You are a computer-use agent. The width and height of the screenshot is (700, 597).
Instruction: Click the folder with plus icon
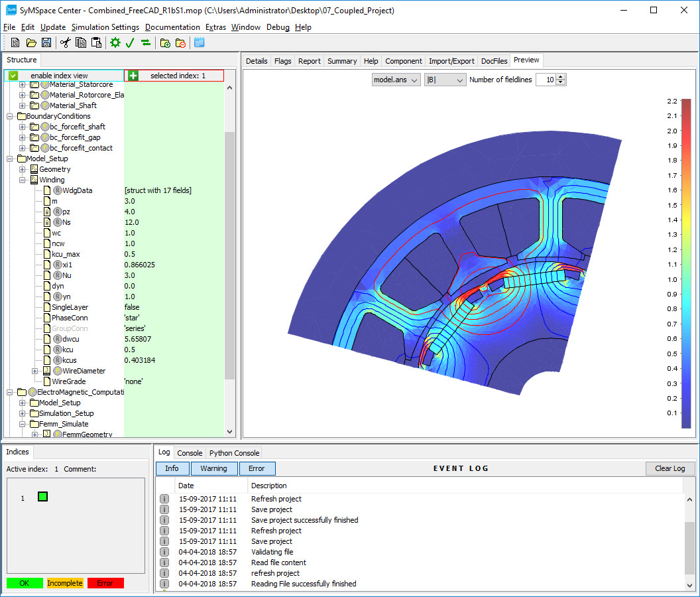tap(165, 42)
